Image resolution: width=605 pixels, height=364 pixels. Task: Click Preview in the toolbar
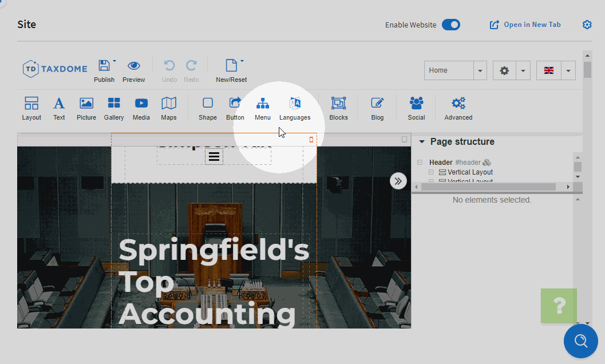click(x=134, y=71)
